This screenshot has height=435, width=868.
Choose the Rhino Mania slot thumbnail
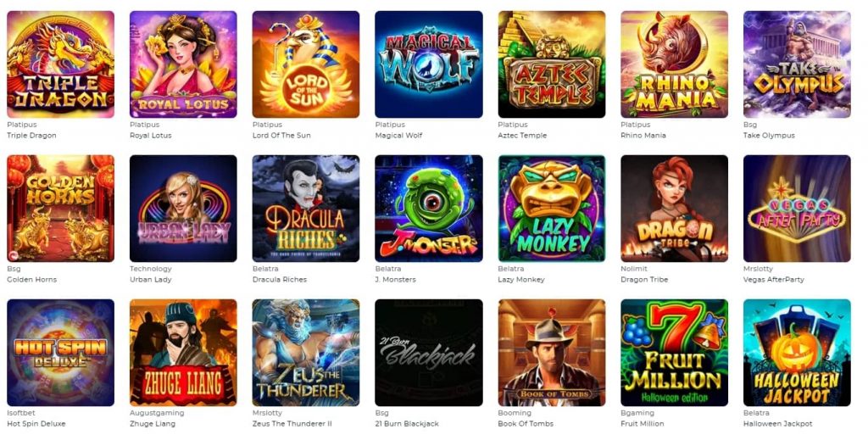tap(674, 64)
